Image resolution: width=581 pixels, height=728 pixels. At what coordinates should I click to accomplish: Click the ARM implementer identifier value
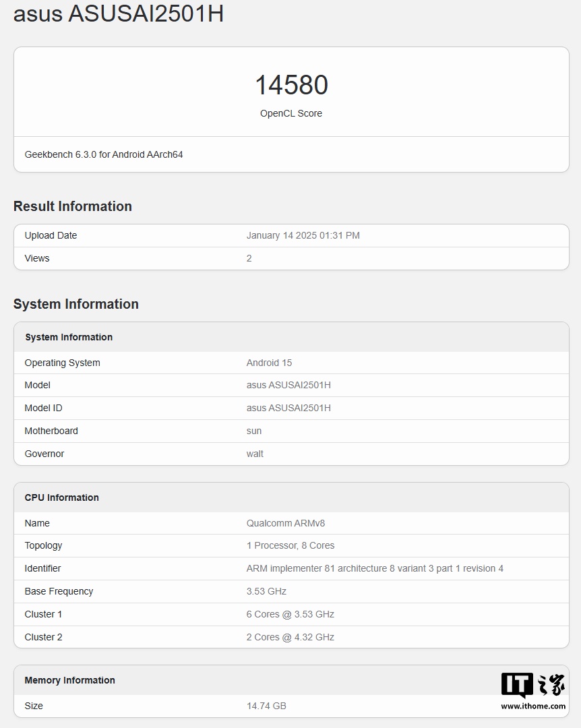(375, 568)
